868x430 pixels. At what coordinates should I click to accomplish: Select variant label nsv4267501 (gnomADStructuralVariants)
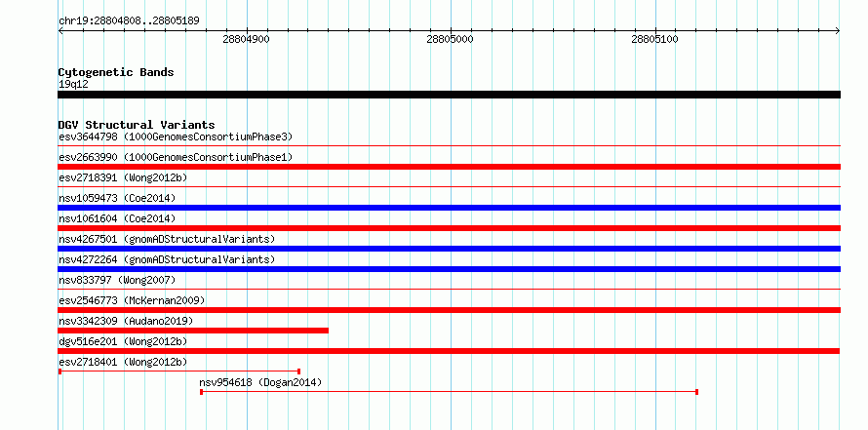[167, 239]
